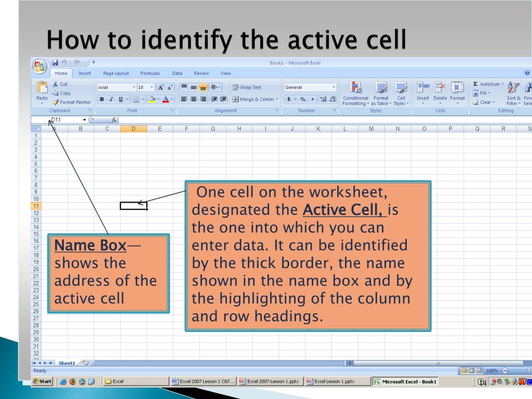Open the Arial font name dropdown
Viewport: 532px width, 399px height.
tap(134, 87)
